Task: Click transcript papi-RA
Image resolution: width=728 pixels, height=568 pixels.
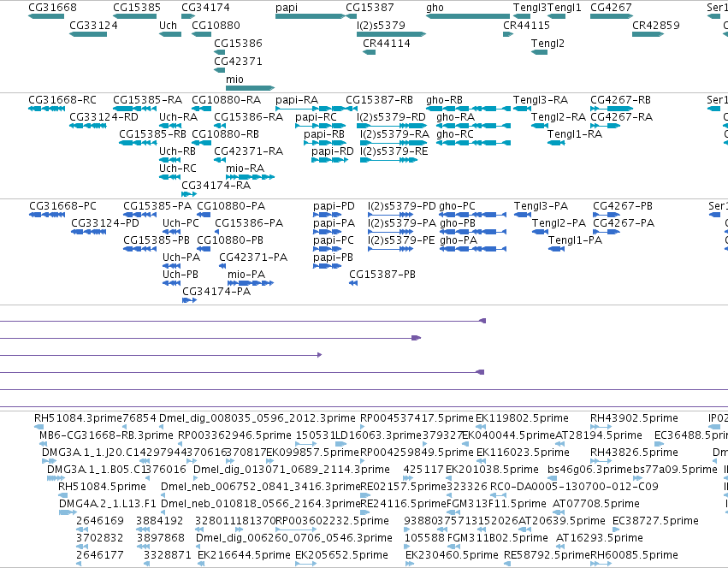Action: [297, 100]
